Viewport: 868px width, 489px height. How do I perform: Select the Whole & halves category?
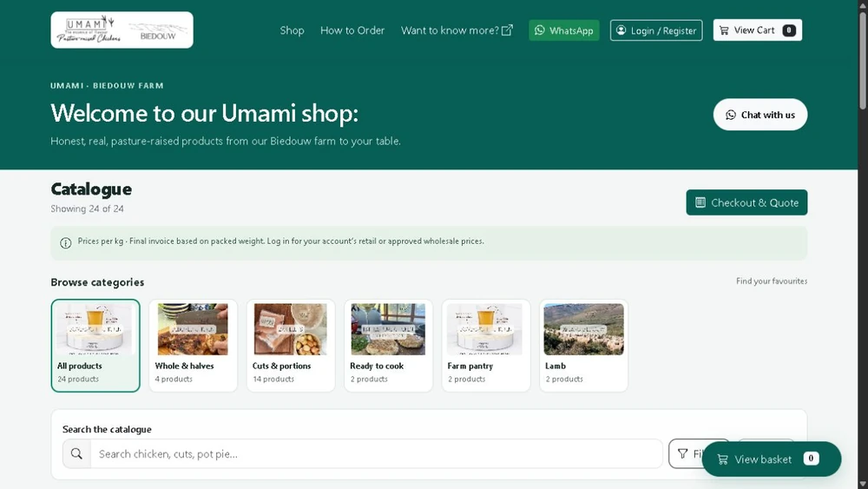coord(193,346)
